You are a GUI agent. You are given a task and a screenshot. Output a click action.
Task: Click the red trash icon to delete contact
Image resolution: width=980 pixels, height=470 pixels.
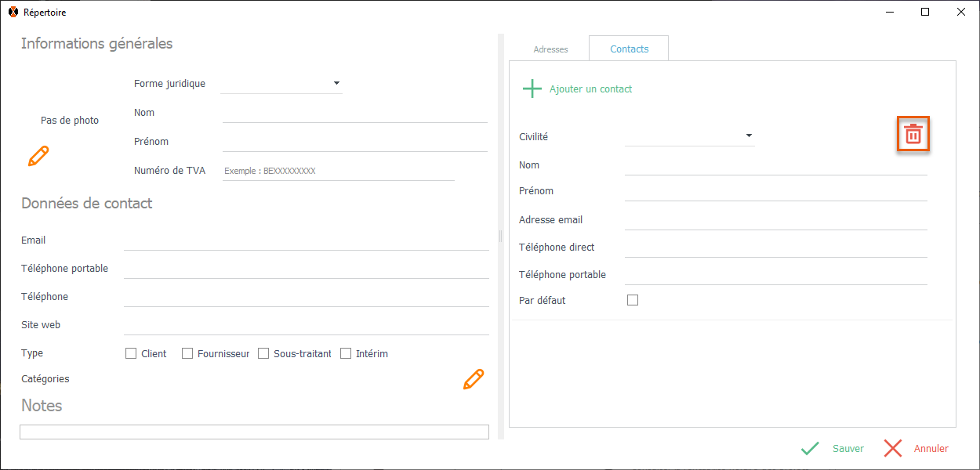913,135
